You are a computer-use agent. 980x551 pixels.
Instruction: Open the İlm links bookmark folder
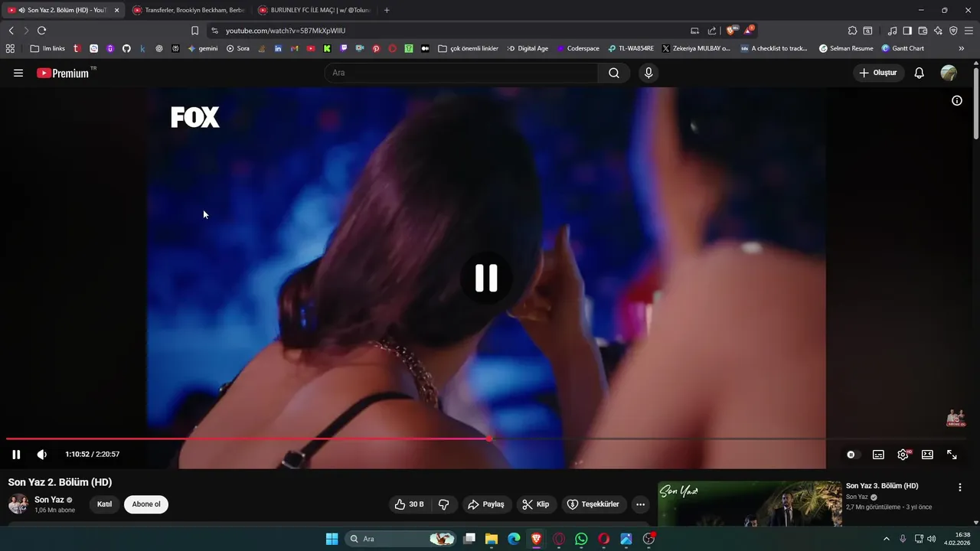coord(47,48)
